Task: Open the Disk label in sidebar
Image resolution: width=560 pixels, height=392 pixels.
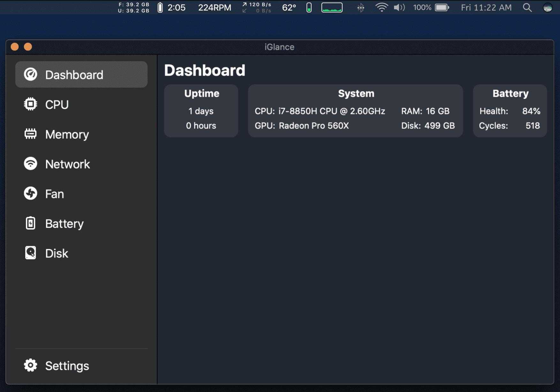Action: 57,253
